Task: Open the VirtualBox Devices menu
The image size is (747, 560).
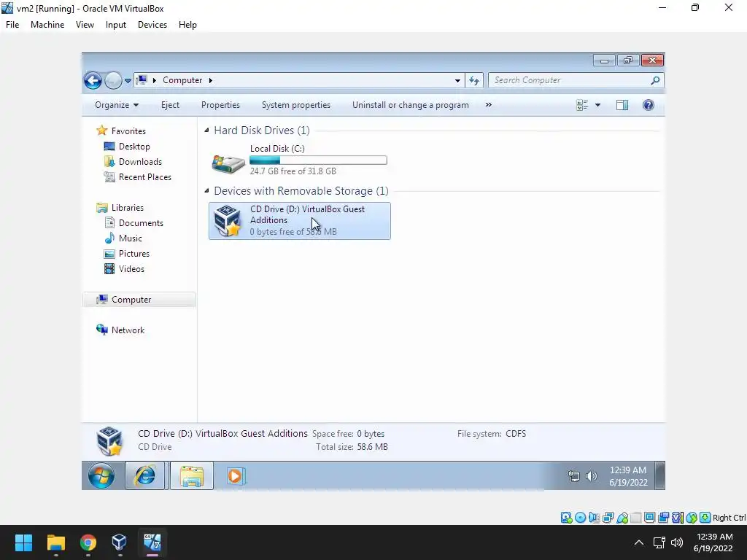Action: tap(152, 25)
